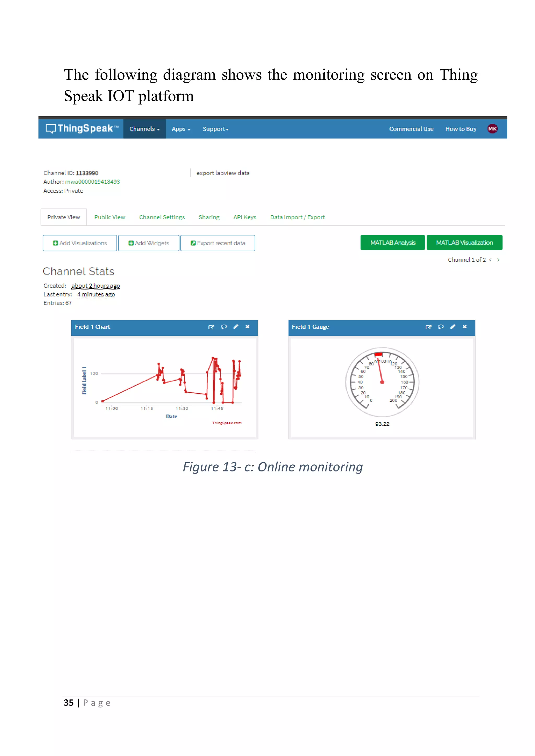The image size is (535, 756).
Task: Click the Export recent data button
Action: (218, 243)
